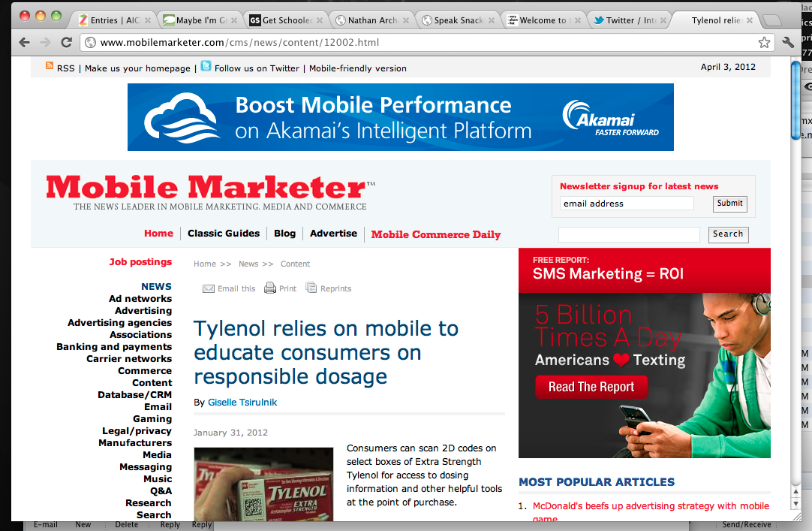This screenshot has height=531, width=812.
Task: Click the page scrollbar down arrow
Action: coord(795,503)
